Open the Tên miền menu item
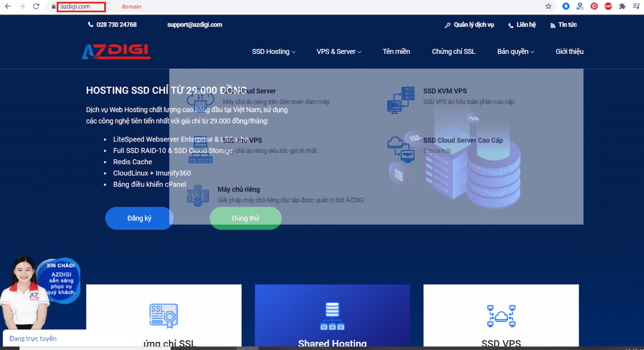The height and width of the screenshot is (350, 644). click(x=396, y=51)
